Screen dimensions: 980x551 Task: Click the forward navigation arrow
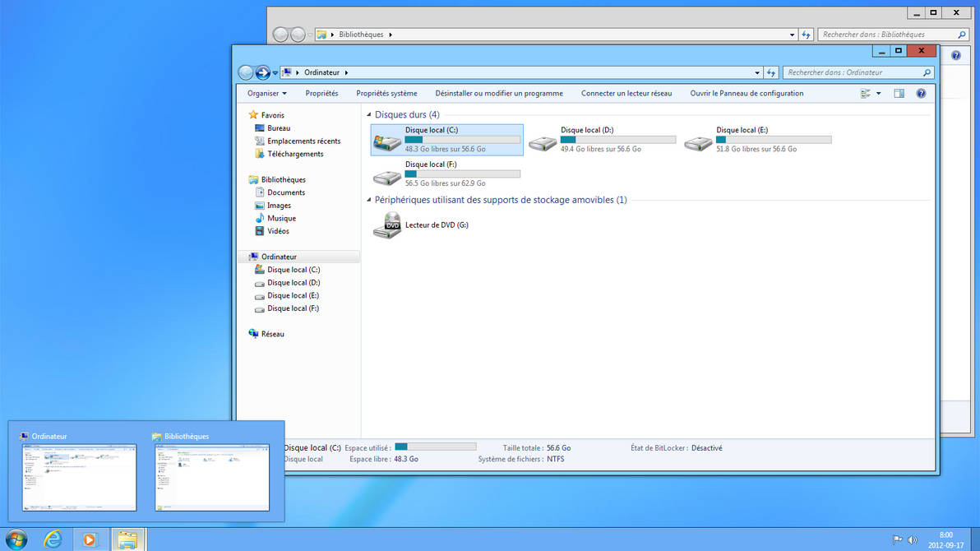263,72
